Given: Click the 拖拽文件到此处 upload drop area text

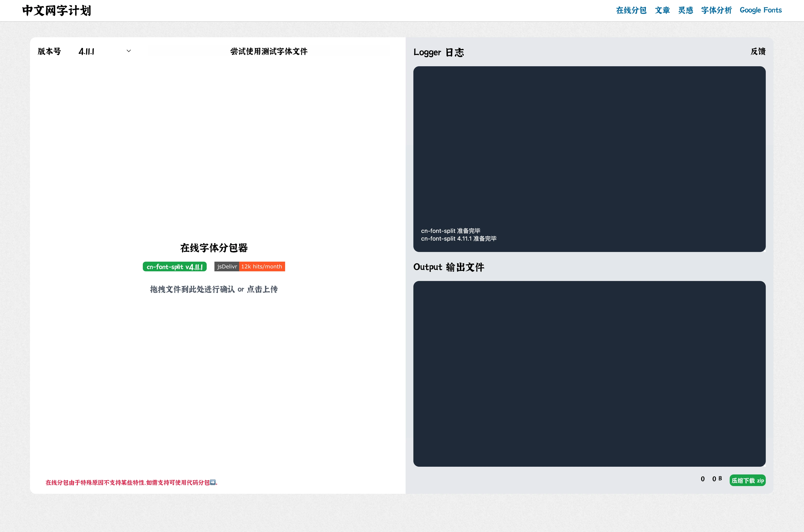Looking at the screenshot, I should [214, 289].
